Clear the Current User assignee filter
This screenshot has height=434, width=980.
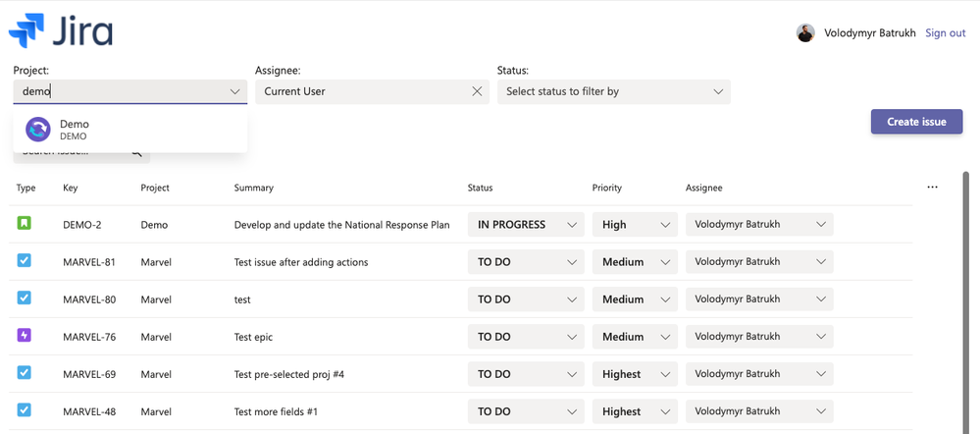pyautogui.click(x=477, y=91)
